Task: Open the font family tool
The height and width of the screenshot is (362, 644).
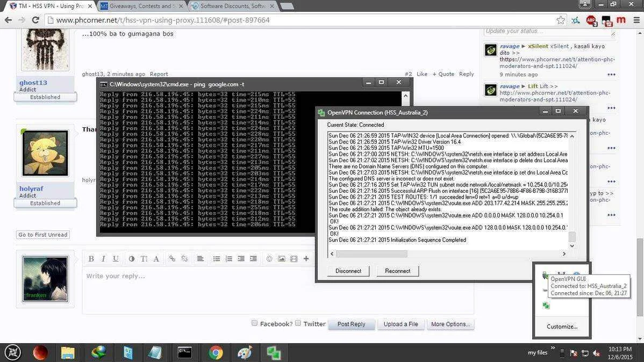Action: [156, 258]
